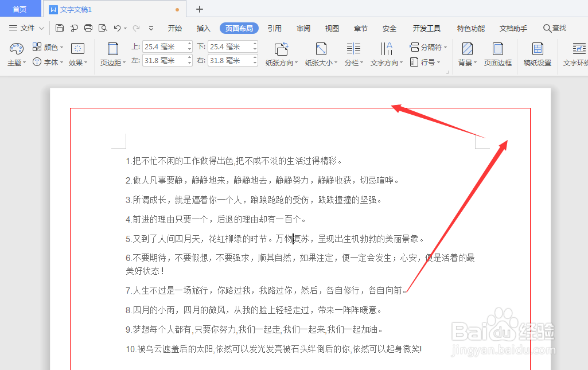Click the Save icon in quick toolbar
The width and height of the screenshot is (588, 370).
click(x=60, y=28)
